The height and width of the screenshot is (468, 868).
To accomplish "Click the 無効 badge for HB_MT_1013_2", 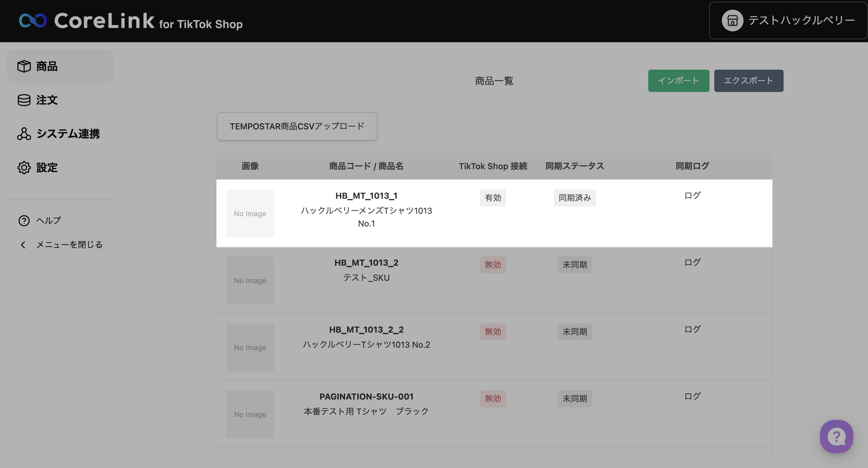I will [493, 265].
